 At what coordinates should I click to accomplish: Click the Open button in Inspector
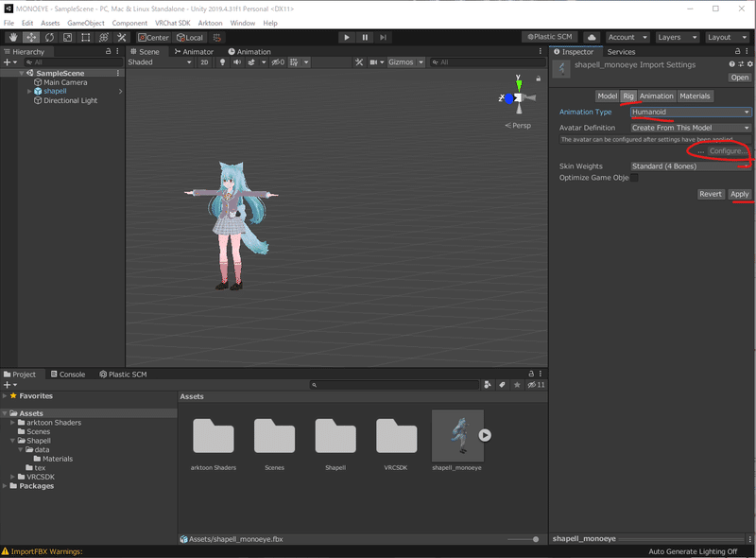tap(739, 78)
